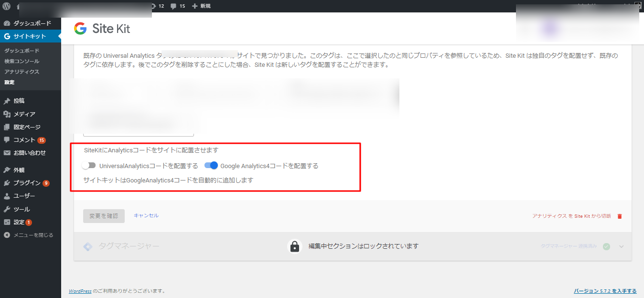Screen dimensions: 644x298
Task: Open Site Kit 設定 submenu item
Action: click(10, 82)
